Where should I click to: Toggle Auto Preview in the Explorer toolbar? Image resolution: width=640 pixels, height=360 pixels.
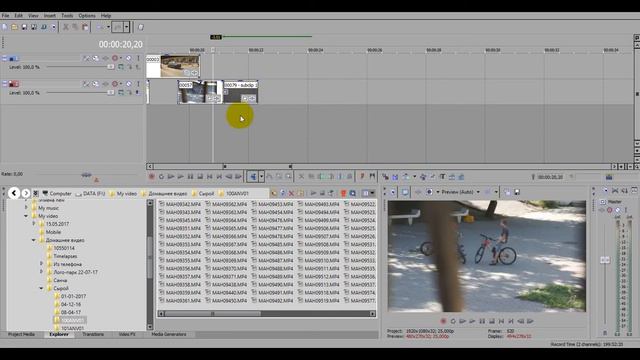coord(331,193)
